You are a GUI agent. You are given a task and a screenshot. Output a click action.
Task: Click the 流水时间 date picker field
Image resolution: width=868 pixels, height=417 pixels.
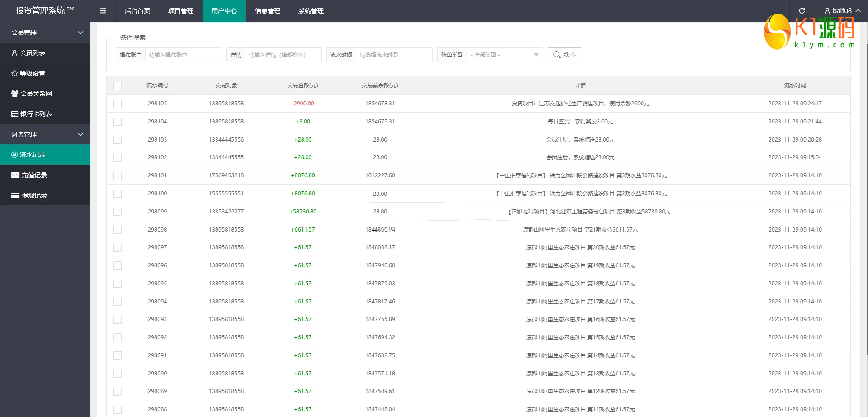[393, 55]
